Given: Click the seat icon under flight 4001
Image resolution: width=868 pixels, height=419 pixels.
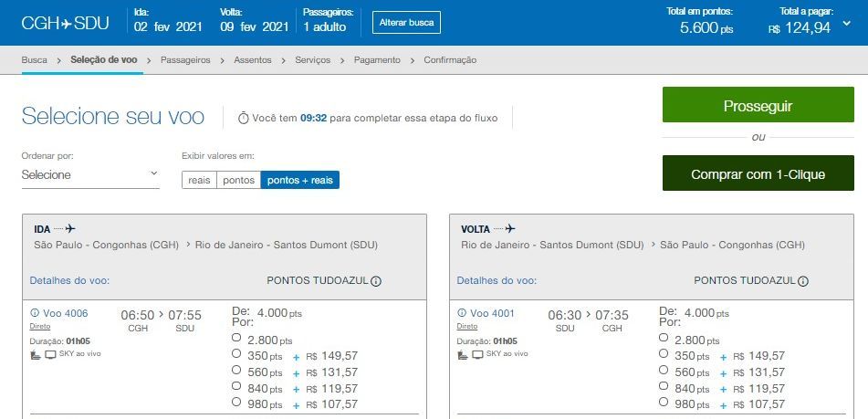Looking at the screenshot, I should click(x=463, y=354).
